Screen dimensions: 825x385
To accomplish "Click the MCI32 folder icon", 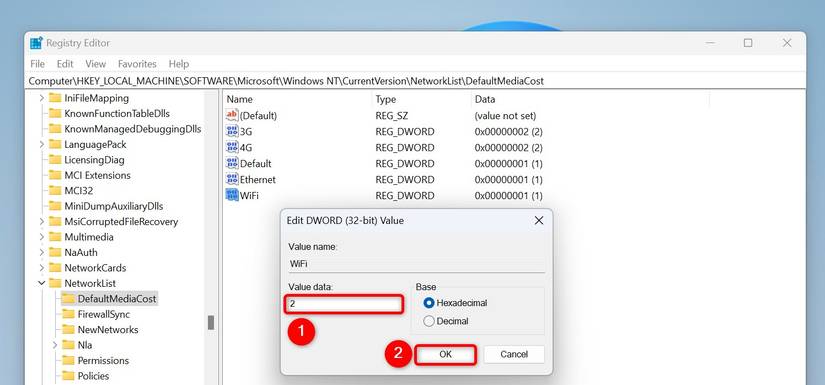I will [x=55, y=190].
